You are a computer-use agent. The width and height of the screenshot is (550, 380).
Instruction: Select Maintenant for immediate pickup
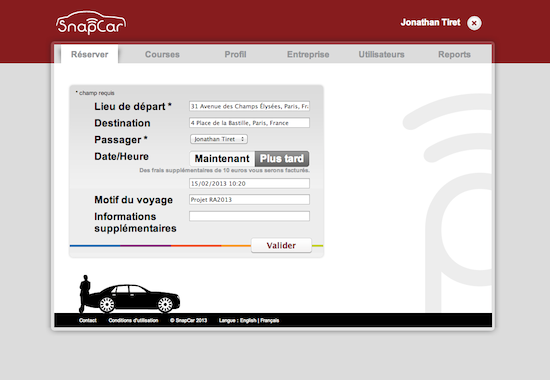(x=222, y=159)
